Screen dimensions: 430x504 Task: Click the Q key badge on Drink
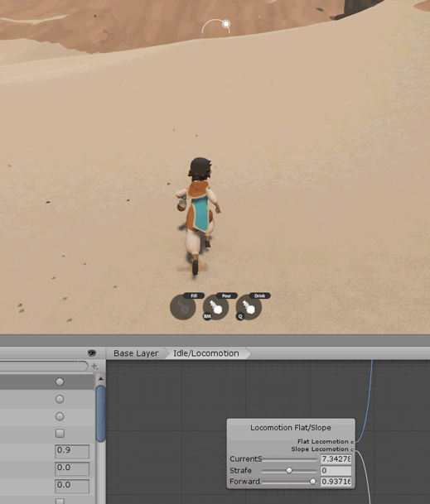[x=239, y=316]
